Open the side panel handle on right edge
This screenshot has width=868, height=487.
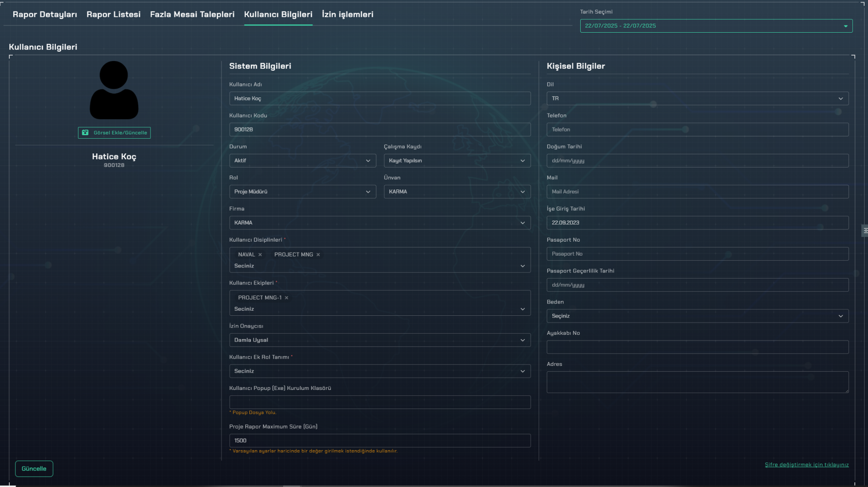pos(865,231)
